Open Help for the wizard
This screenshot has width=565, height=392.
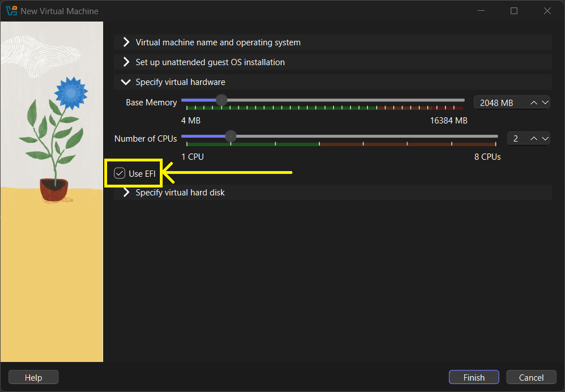pos(33,377)
